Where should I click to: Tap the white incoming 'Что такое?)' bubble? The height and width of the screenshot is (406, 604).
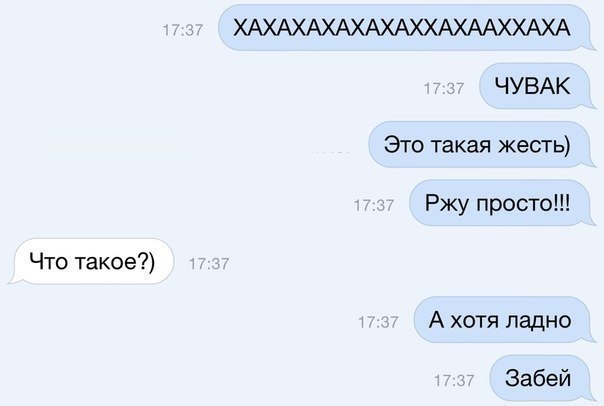(91, 262)
